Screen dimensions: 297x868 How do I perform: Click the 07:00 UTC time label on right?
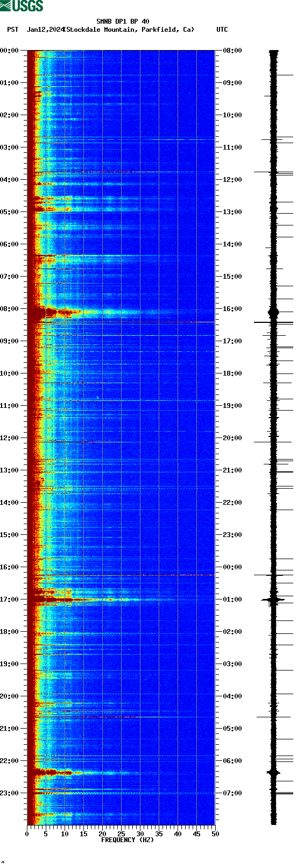pos(232,793)
